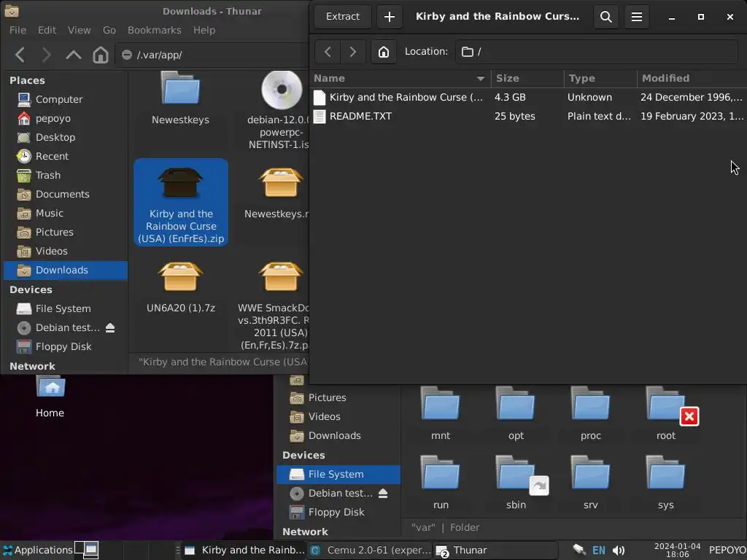Click the /.var/app/ path bar

212,55
